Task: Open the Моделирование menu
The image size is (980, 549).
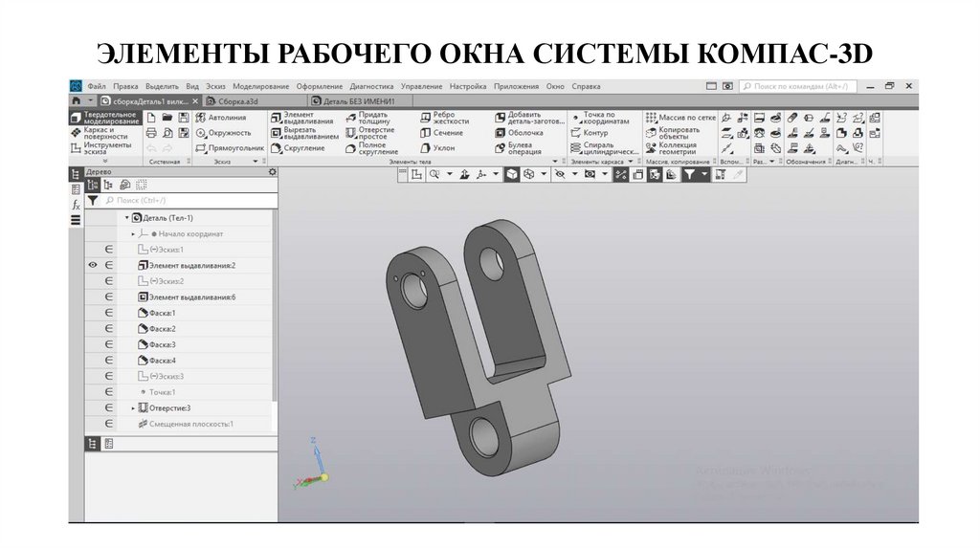Action: point(260,86)
